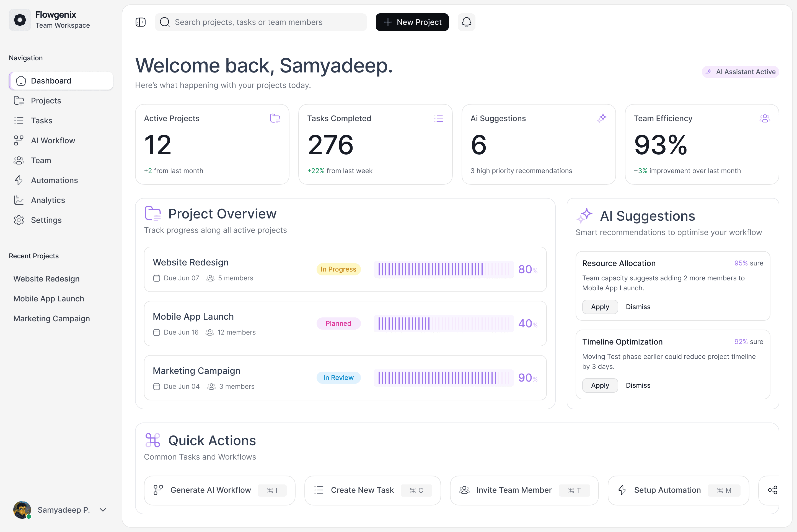
Task: Click the AI Assistant Active badge
Action: pos(741,72)
